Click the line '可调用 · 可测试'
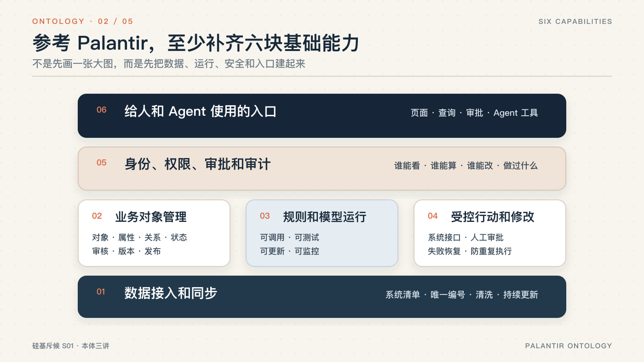 tap(289, 238)
